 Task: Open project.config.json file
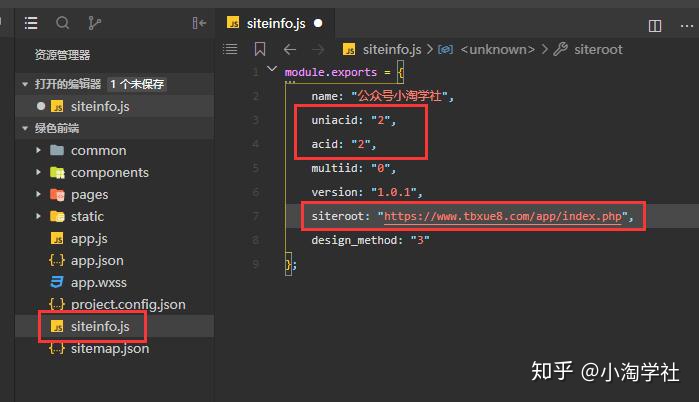coord(128,304)
